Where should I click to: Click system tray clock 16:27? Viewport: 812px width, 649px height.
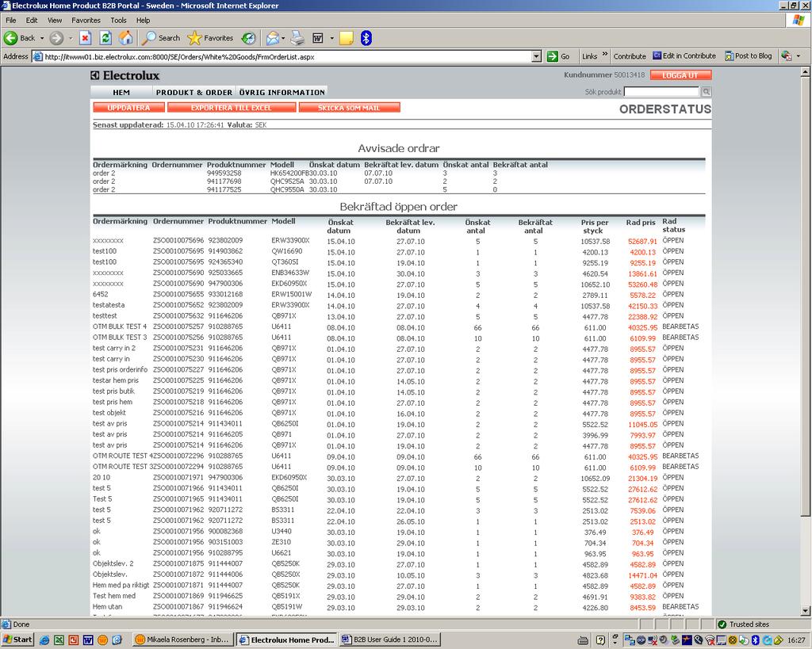pos(796,640)
